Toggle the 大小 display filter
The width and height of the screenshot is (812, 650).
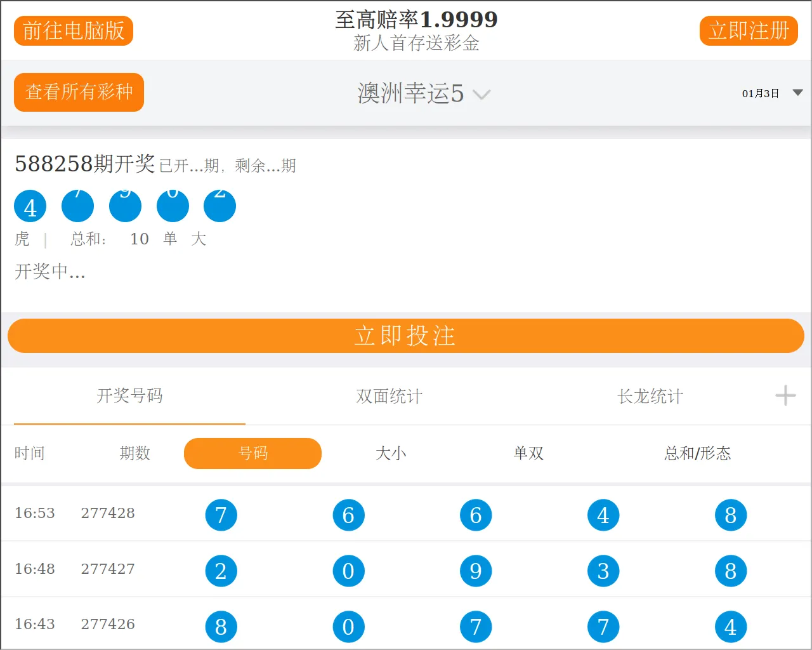(391, 453)
